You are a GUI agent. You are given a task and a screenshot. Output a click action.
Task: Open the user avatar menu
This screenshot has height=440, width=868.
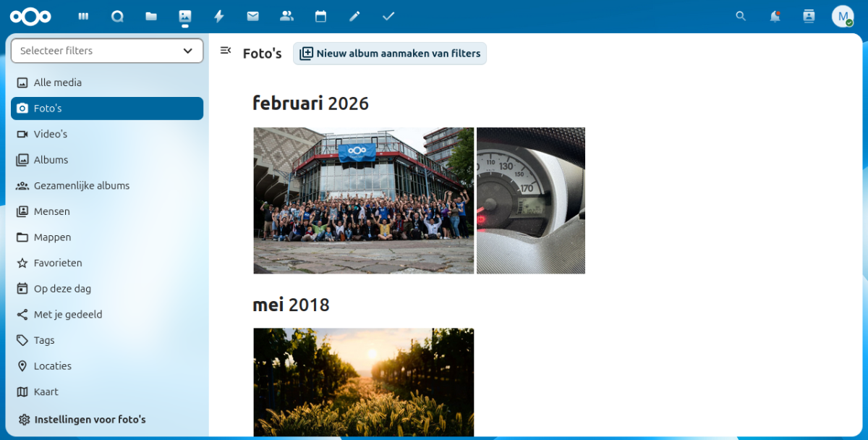click(842, 16)
